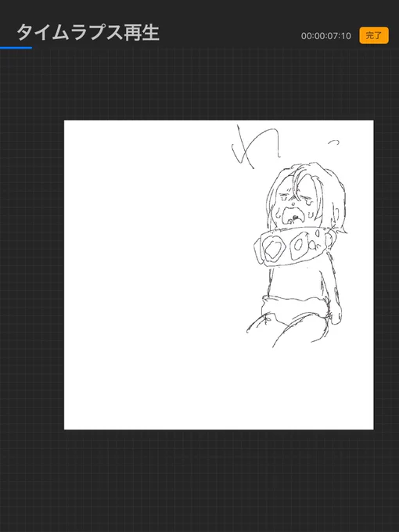Tap the orange 完了 (Done) button
Image resolution: width=399 pixels, height=532 pixels.
pos(374,35)
